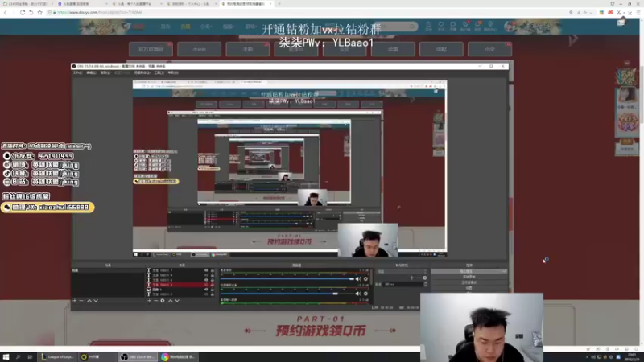Open scene transition properties gear
644x362 pixels.
(425, 278)
